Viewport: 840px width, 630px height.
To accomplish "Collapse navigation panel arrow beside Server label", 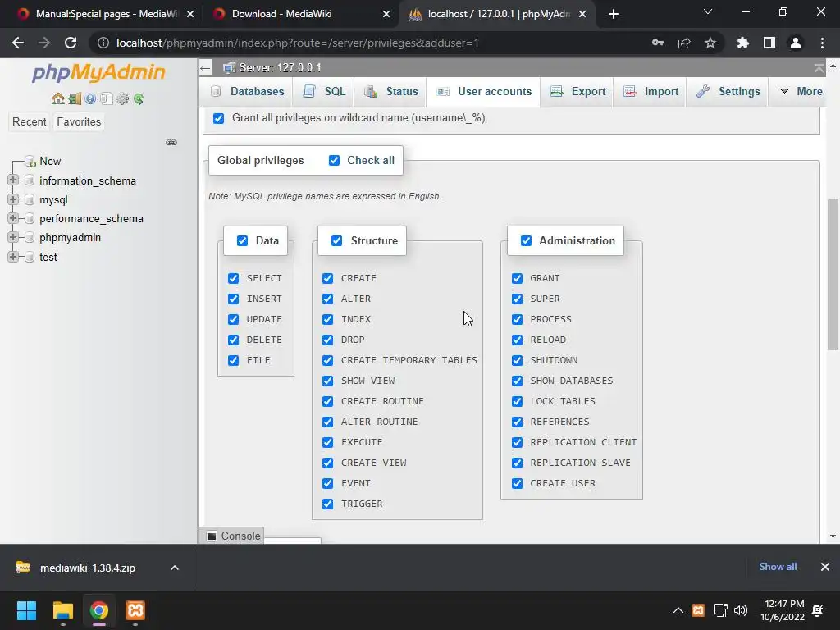I will (x=205, y=68).
